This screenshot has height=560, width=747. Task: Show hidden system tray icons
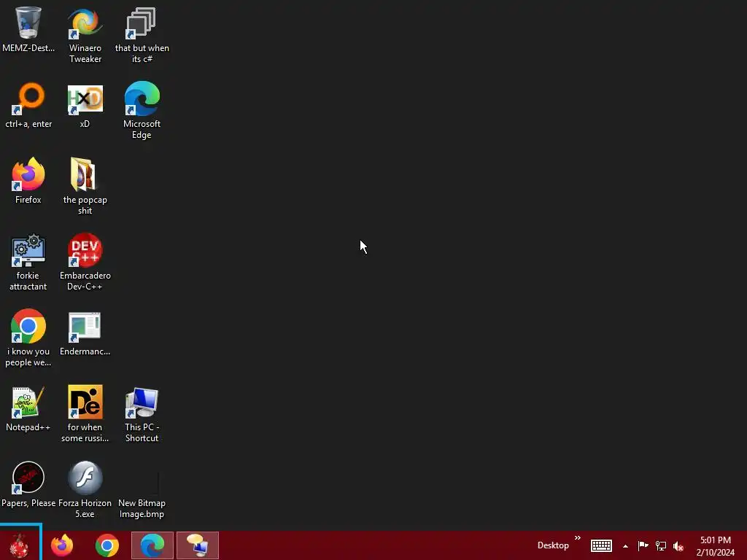point(625,546)
